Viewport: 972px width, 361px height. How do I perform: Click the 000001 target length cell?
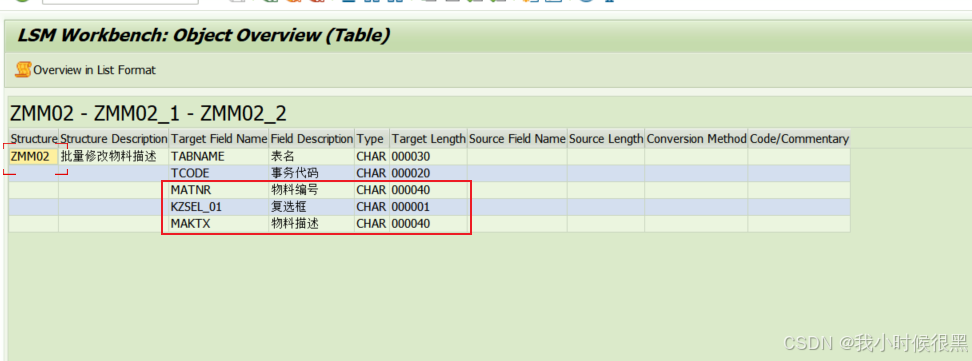click(428, 207)
